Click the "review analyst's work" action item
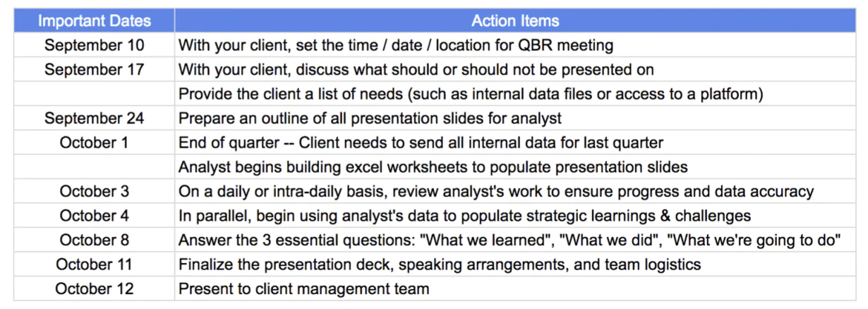Screen dimensions: 868x309 (495, 191)
